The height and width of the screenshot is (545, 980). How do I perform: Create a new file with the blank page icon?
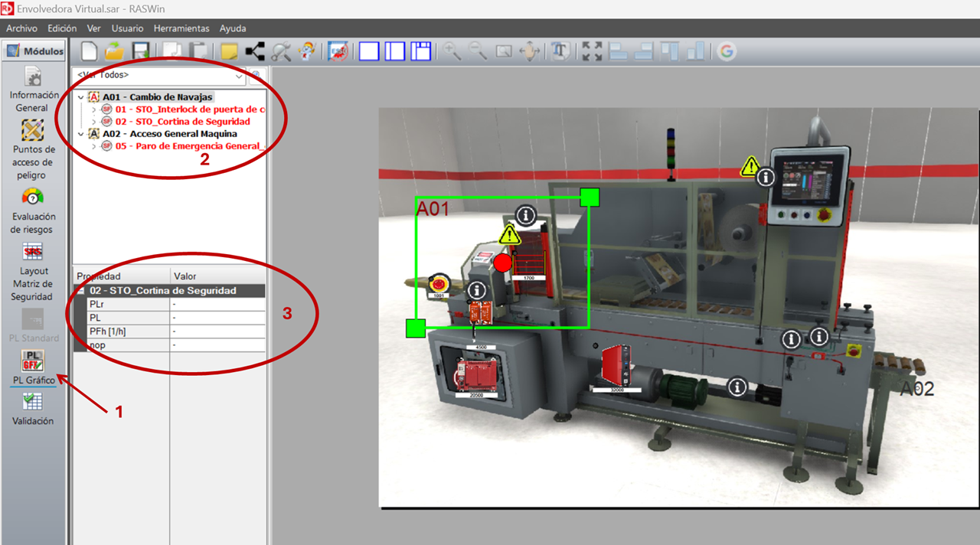(90, 51)
